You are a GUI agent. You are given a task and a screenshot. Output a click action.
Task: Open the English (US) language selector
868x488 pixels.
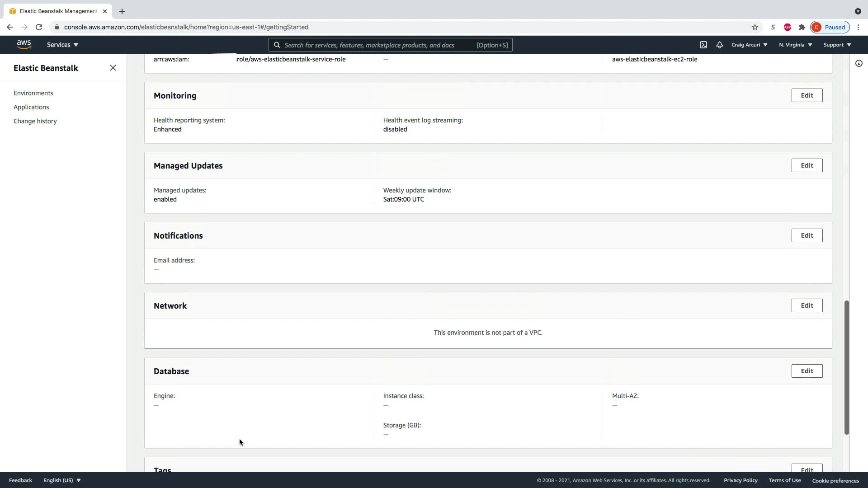(x=62, y=480)
